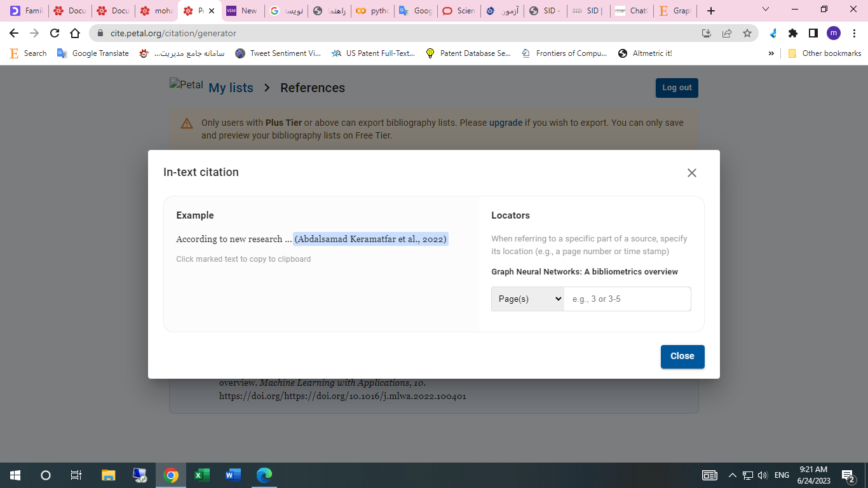Switch to the "New" tab
Viewport: 868px width, 488px height.
tap(243, 11)
